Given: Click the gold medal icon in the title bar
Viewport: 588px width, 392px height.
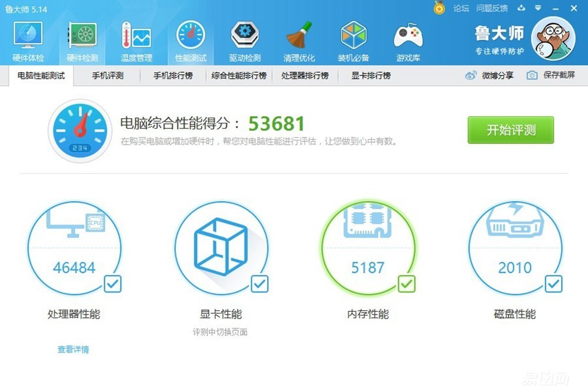Looking at the screenshot, I should [439, 8].
